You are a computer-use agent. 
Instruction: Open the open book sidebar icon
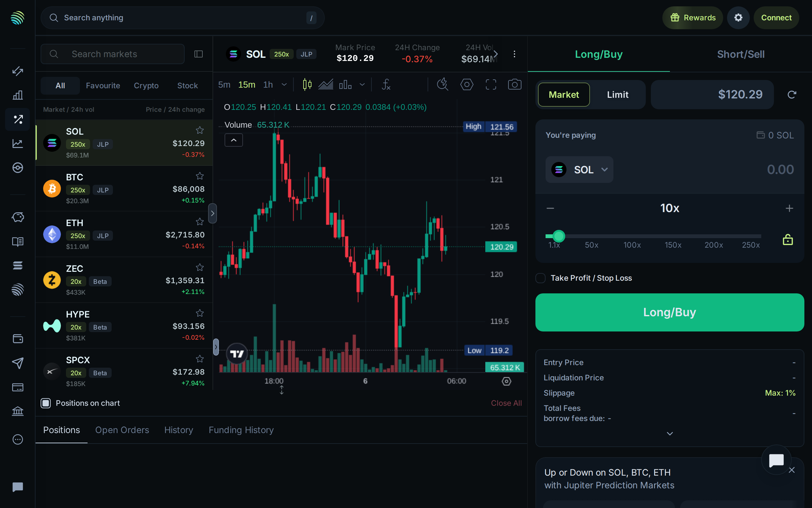[17, 242]
